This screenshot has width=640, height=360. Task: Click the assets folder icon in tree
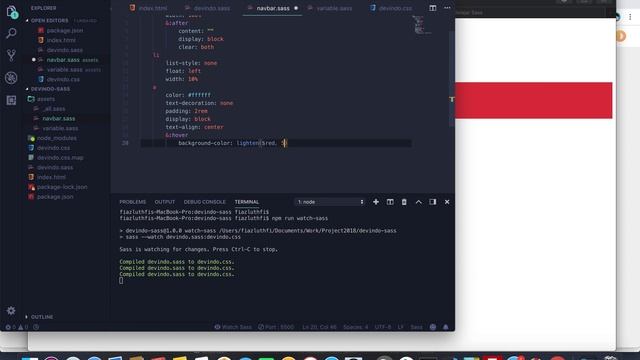pos(31,99)
